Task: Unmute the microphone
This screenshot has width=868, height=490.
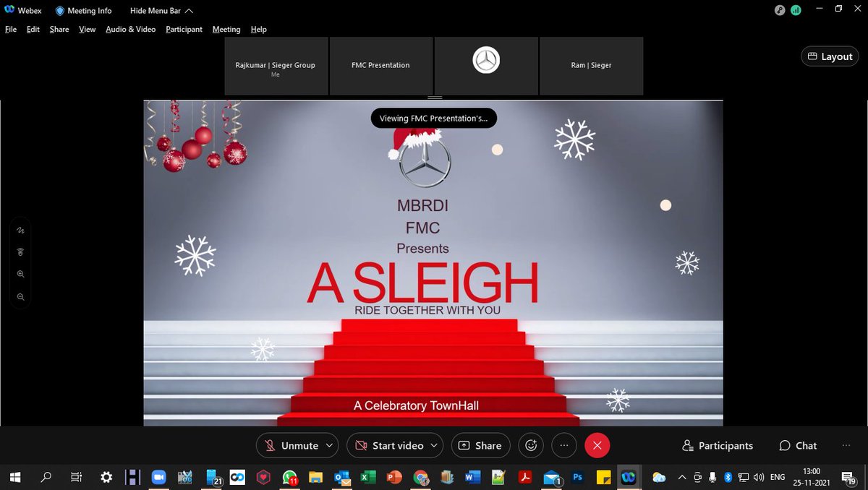Action: 292,445
